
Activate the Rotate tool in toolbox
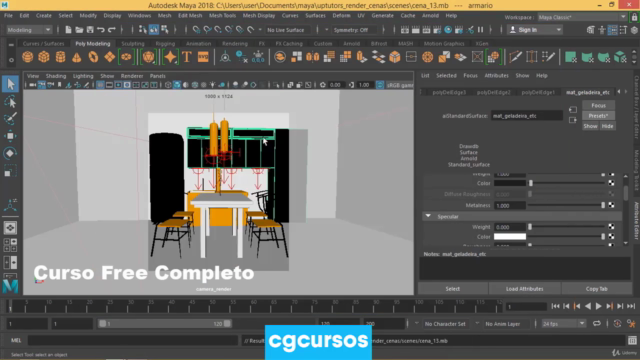pyautogui.click(x=10, y=153)
